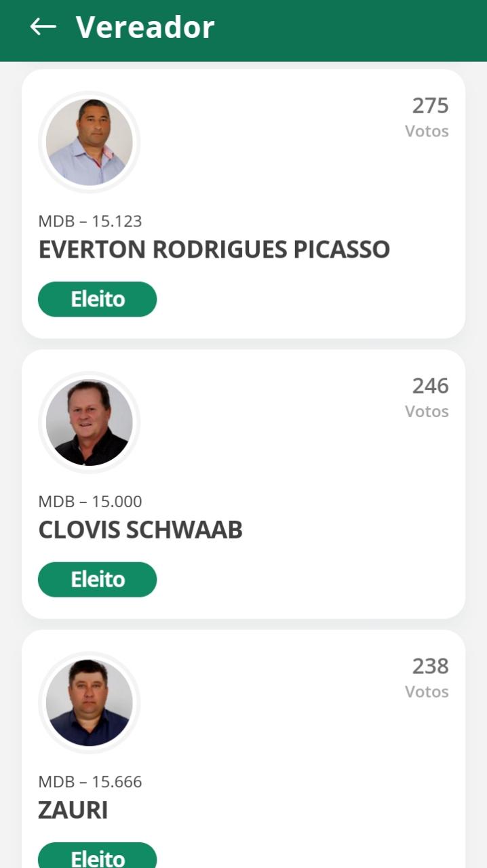This screenshot has height=868, width=487.
Task: Open photo on Clovis Schwaab card
Action: pyautogui.click(x=89, y=422)
